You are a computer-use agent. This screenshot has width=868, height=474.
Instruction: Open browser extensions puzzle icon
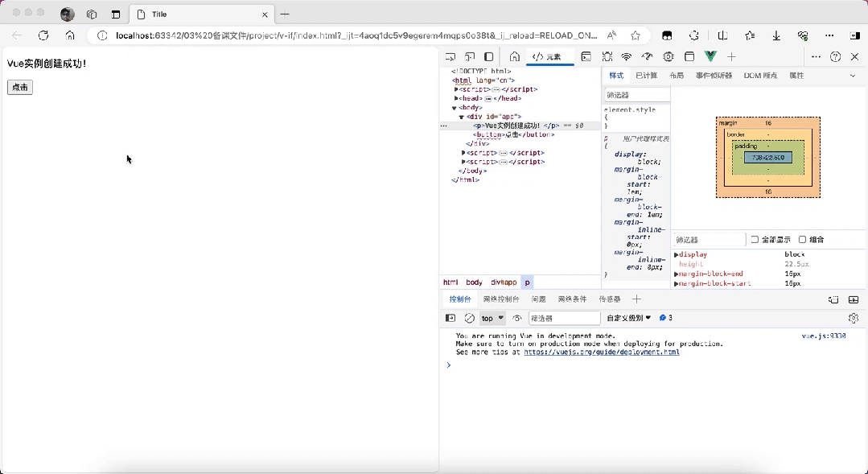pyautogui.click(x=694, y=35)
